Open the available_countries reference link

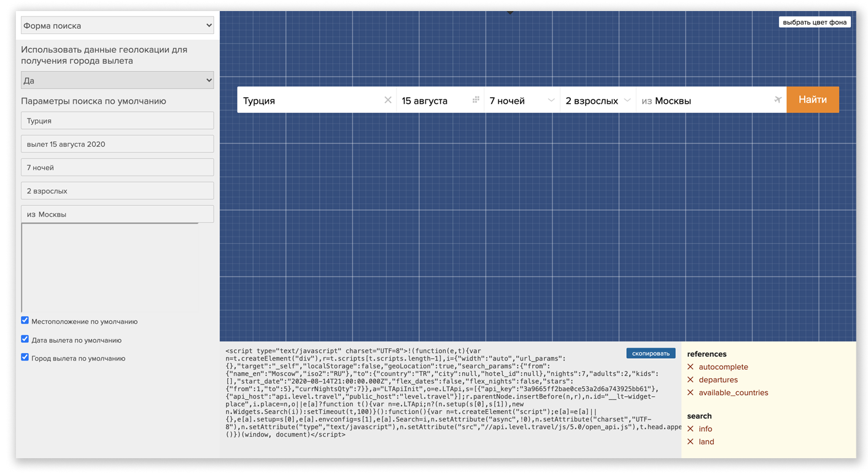[734, 392]
